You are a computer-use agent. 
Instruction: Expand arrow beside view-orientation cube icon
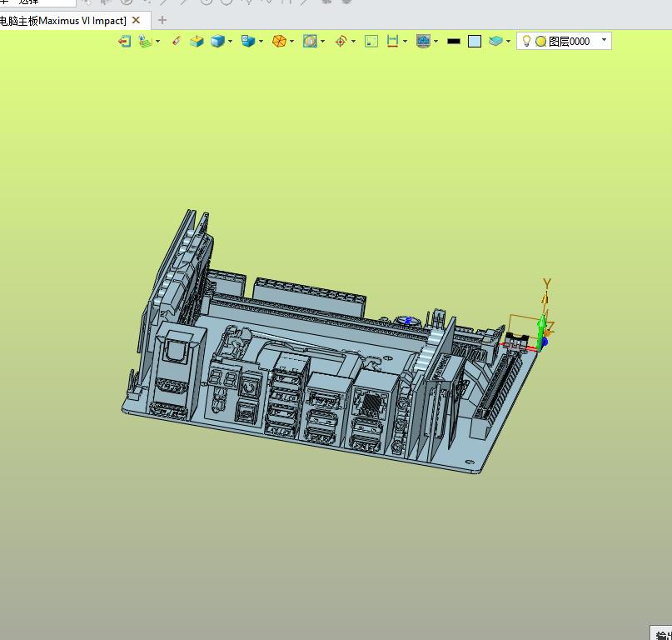tap(261, 41)
